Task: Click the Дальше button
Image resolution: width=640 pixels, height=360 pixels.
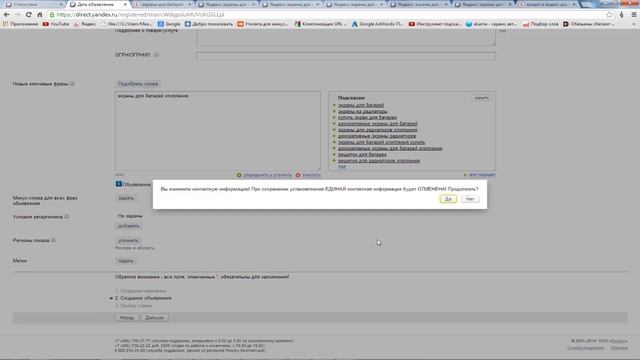Action: (154, 318)
